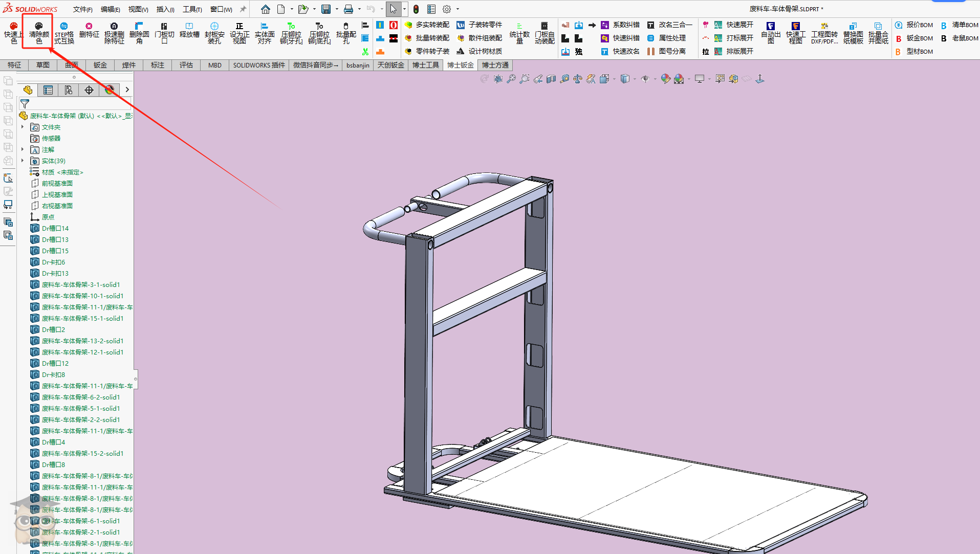The image size is (980, 554).
Task: Open the 文件(F) menu
Action: (82, 9)
